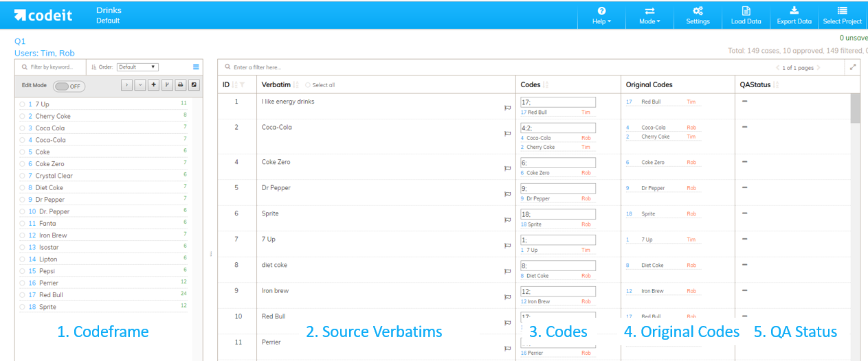The width and height of the screenshot is (868, 361).
Task: Select radio for code Cherry Coke
Action: click(23, 116)
